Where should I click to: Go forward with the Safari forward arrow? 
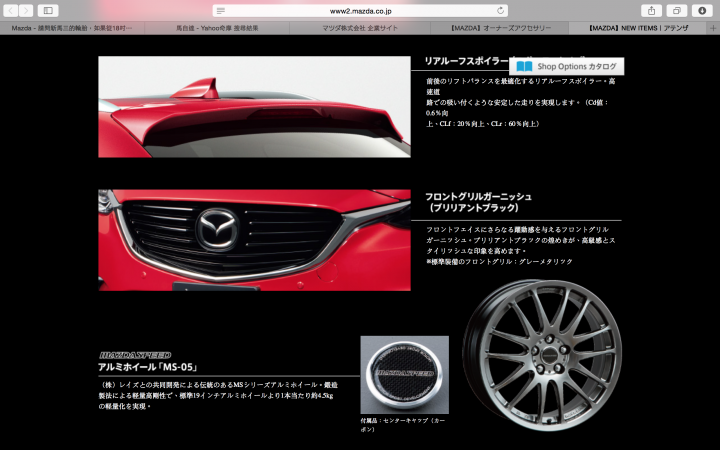[26, 11]
